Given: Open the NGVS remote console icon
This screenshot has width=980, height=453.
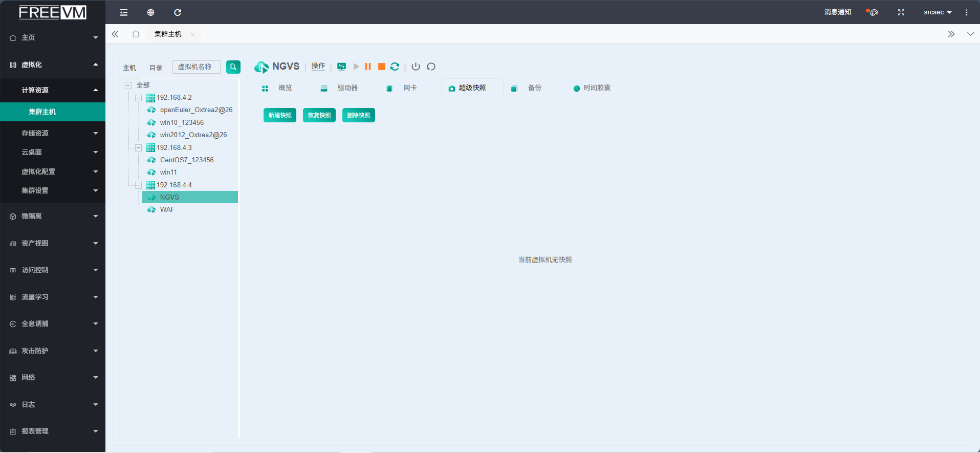Looking at the screenshot, I should [341, 67].
